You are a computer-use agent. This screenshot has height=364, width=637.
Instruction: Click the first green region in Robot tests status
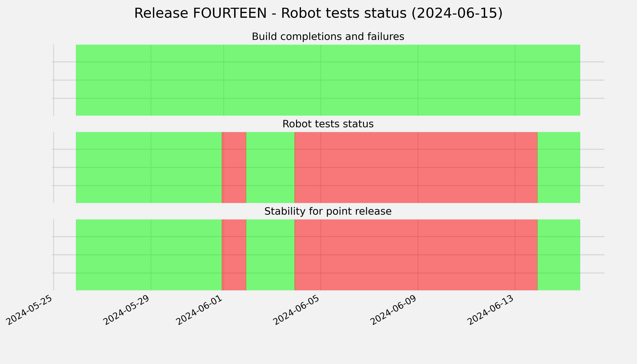pos(149,167)
